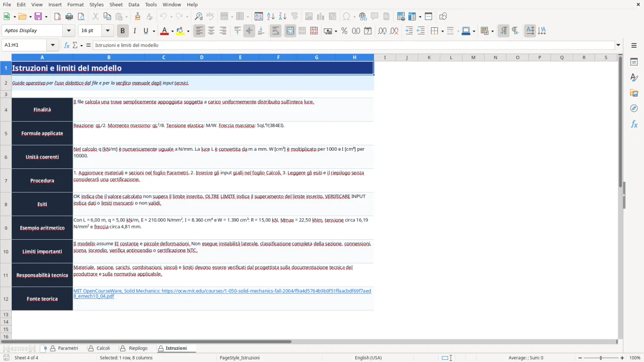Format cell as date
This screenshot has width=644, height=362.
coord(368,31)
